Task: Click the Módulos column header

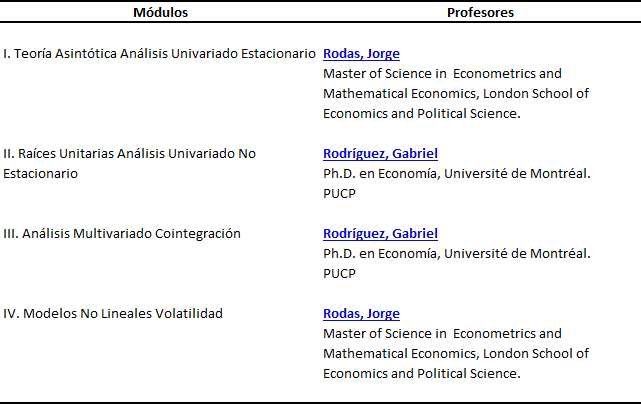Action: 160,13
